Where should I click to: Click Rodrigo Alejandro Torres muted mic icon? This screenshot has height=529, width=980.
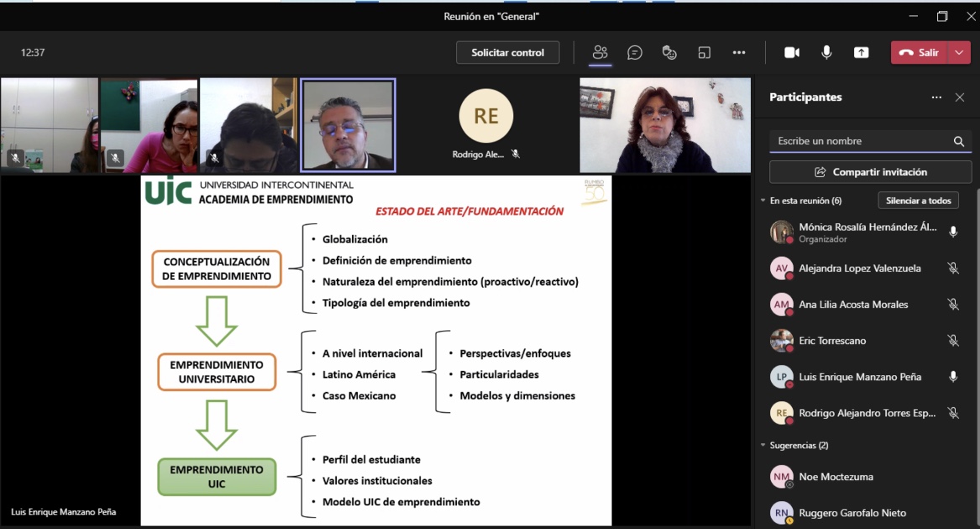(953, 412)
